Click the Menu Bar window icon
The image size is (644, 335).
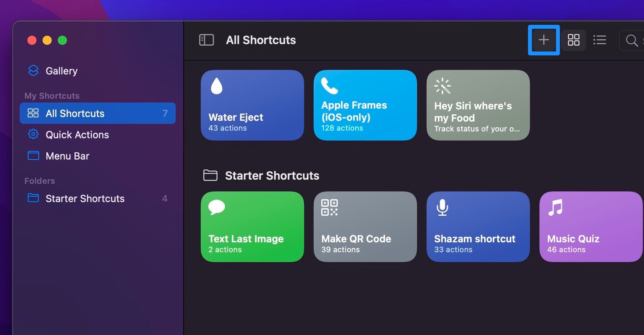pos(33,156)
